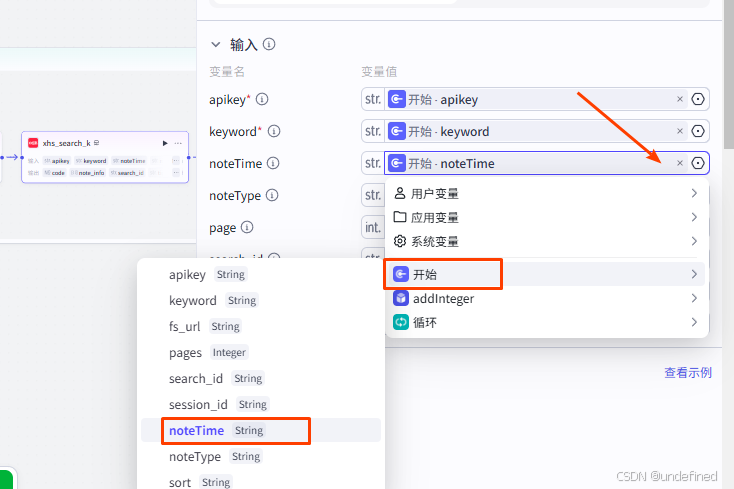Expand 循环 node variables
The width and height of the screenshot is (734, 489).
546,322
